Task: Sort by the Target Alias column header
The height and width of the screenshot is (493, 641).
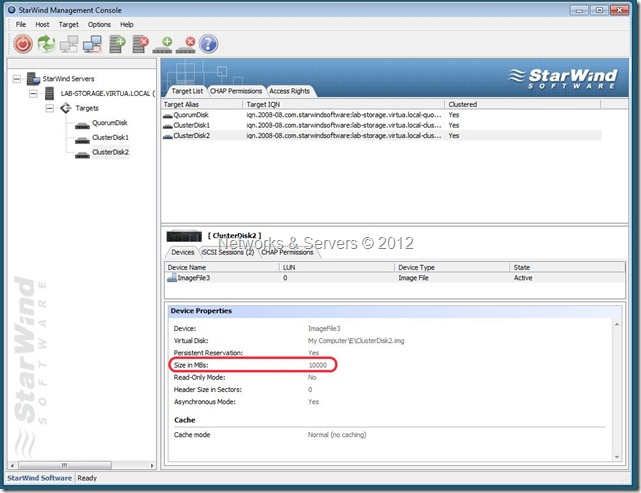Action: [x=202, y=104]
